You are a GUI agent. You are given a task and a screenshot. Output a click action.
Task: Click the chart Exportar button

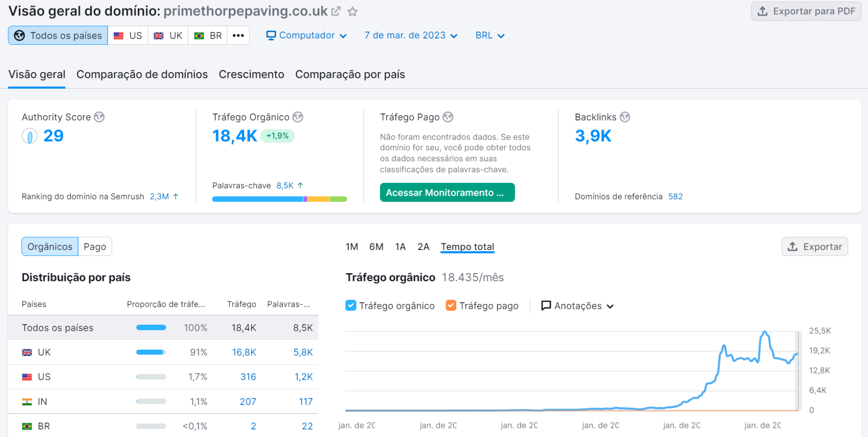[x=815, y=246]
